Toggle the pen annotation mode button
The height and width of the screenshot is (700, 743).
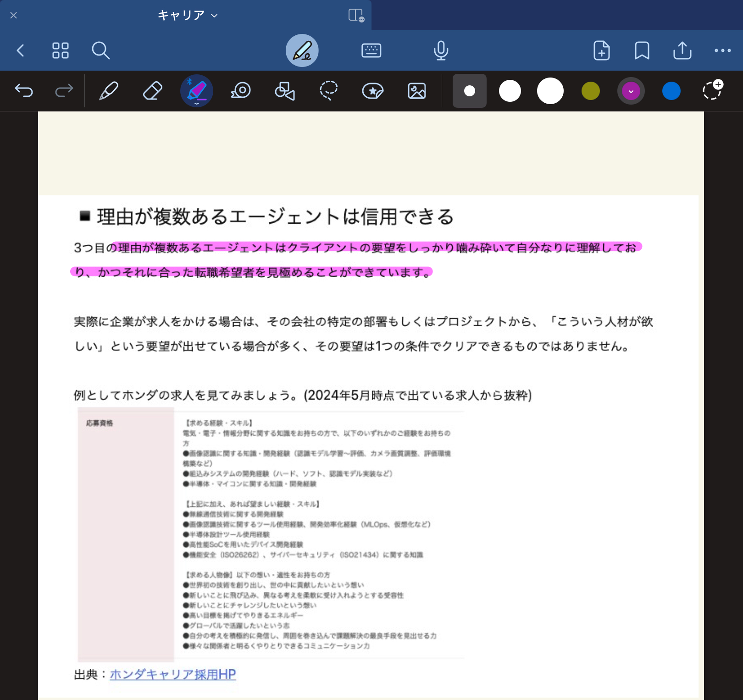point(302,50)
